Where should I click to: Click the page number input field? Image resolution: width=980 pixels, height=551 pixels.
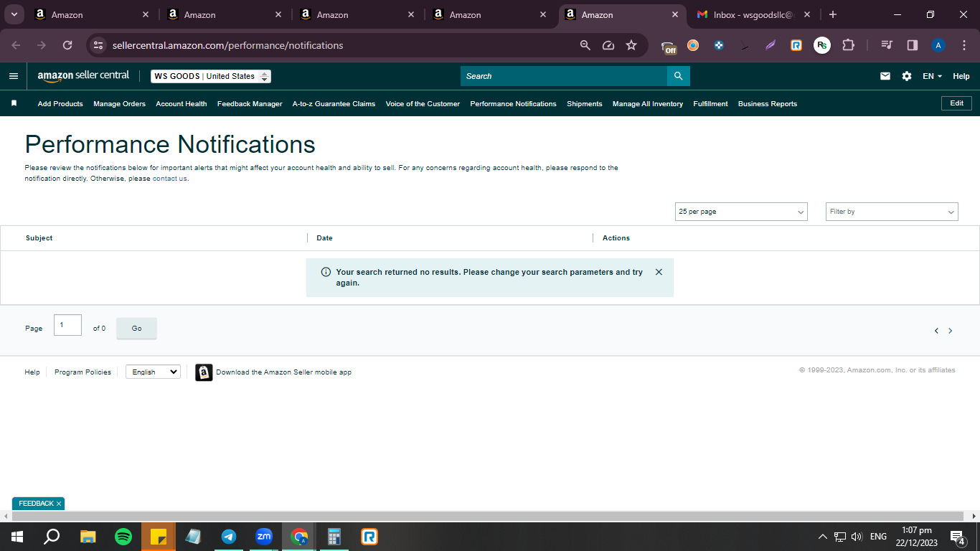click(67, 325)
